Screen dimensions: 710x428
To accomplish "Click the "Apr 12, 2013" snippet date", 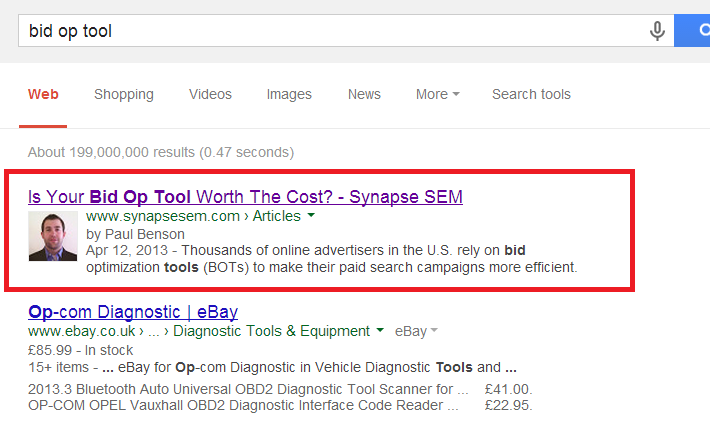I will [x=127, y=250].
